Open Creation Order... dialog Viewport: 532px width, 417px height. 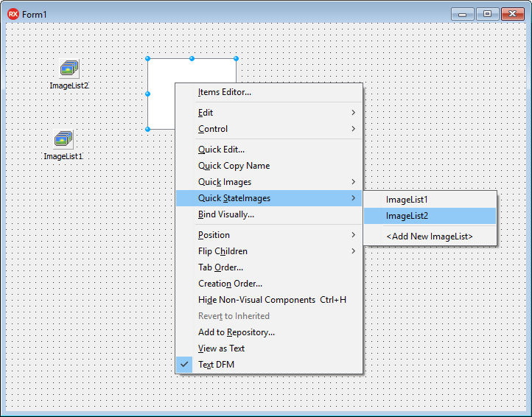(269, 284)
